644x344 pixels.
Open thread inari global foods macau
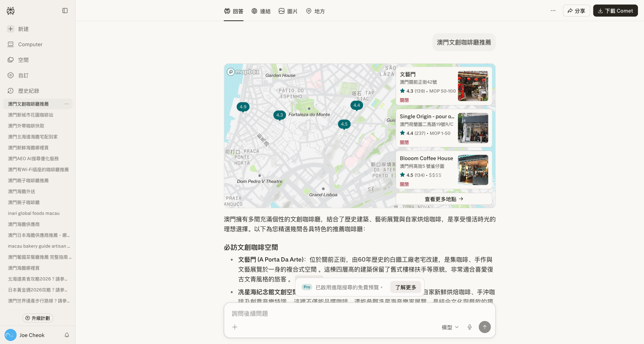38,213
